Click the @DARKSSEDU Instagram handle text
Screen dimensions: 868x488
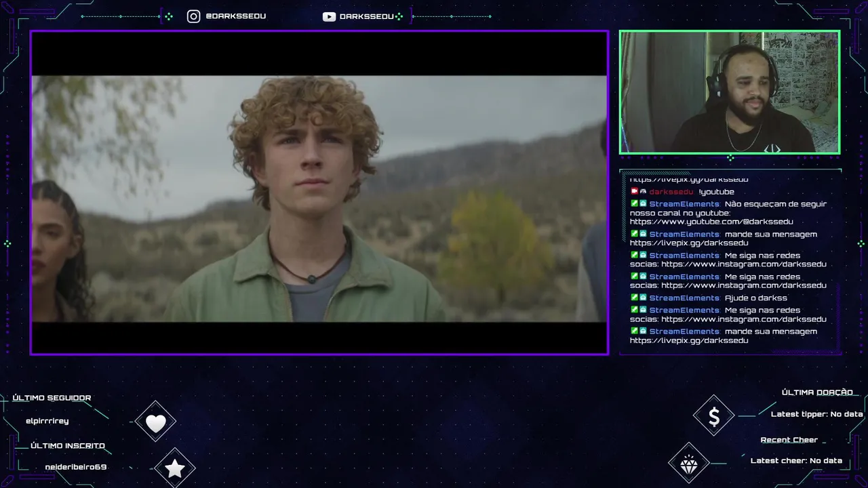pyautogui.click(x=235, y=16)
